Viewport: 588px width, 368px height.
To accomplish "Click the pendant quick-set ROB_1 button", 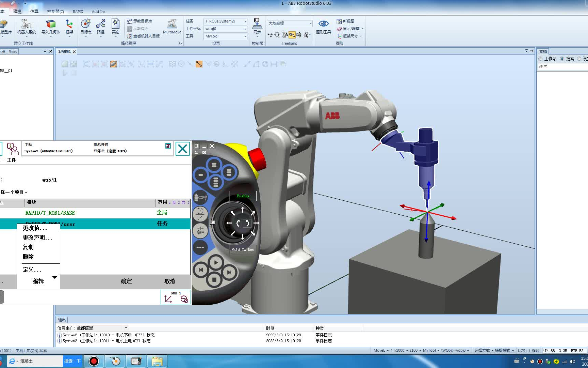I will click(x=176, y=297).
